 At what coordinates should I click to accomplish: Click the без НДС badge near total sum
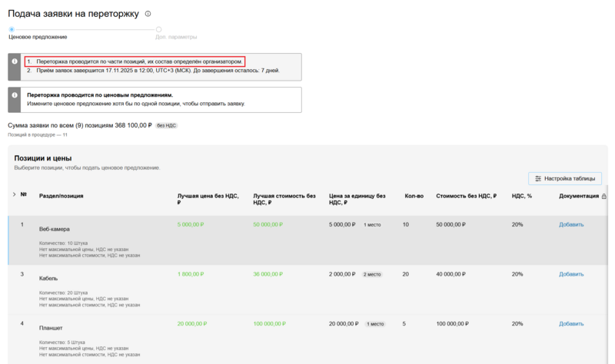tap(166, 124)
